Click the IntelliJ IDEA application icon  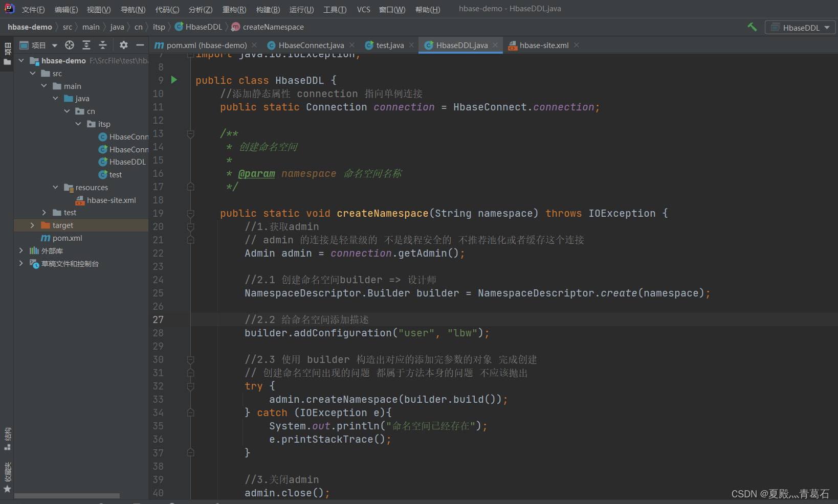coord(9,9)
